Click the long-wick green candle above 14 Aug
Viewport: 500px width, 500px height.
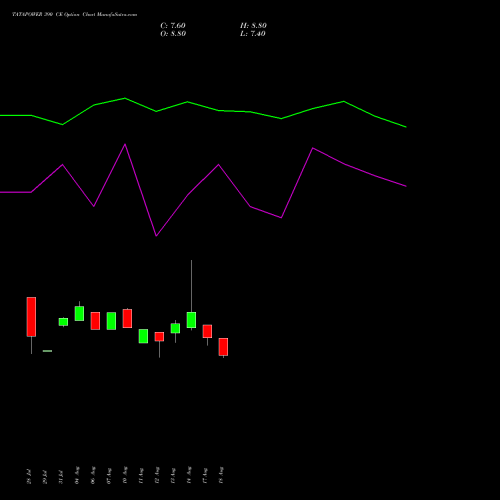point(191,320)
